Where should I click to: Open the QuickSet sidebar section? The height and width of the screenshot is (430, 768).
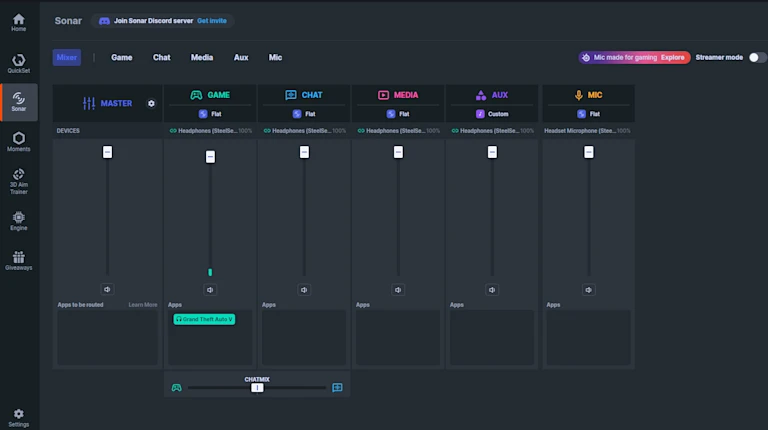click(x=19, y=64)
